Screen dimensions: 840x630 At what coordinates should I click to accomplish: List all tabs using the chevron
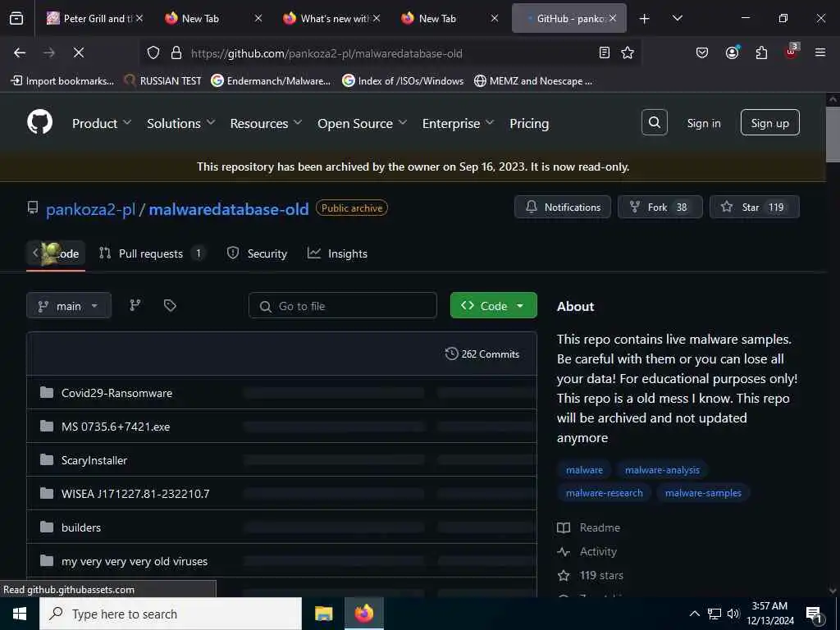pyautogui.click(x=677, y=19)
